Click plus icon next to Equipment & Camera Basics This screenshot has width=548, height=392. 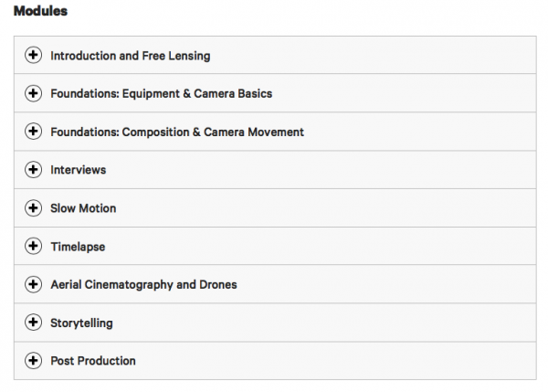(x=34, y=94)
